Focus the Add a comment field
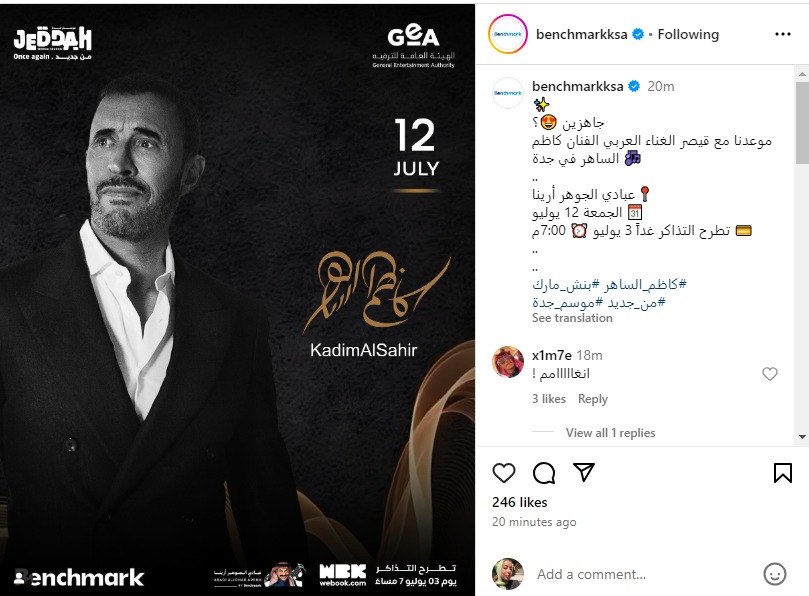 click(645, 574)
